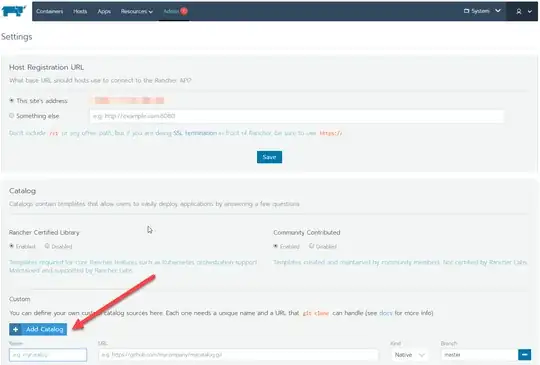Click the Custom section label
The width and height of the screenshot is (540, 365).
(20, 299)
